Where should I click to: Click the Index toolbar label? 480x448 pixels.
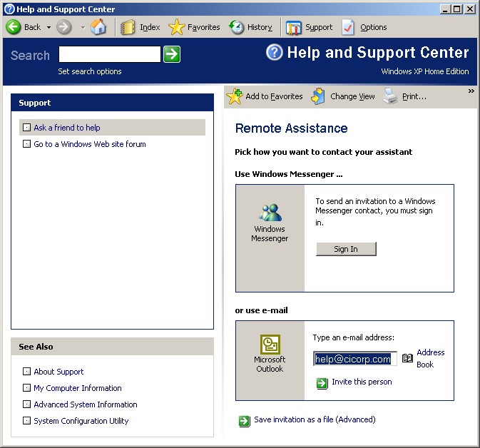[150, 27]
